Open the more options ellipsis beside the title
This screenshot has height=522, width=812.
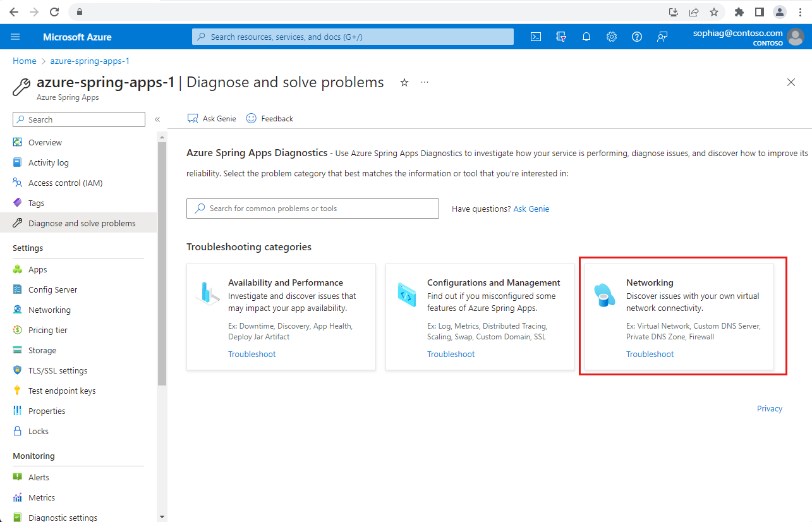[425, 83]
